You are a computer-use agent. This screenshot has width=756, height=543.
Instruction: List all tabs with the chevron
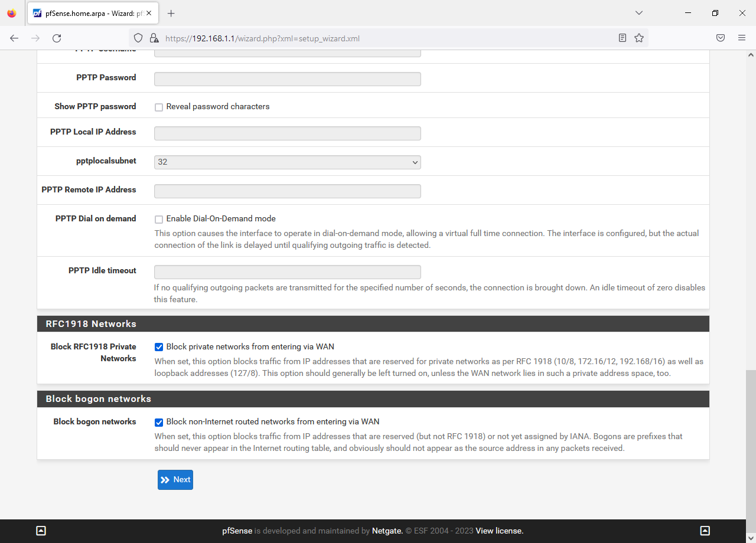coord(639,13)
